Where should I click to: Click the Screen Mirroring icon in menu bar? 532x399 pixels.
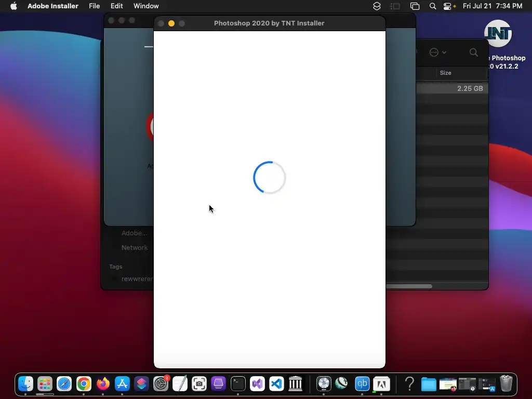pos(415,6)
